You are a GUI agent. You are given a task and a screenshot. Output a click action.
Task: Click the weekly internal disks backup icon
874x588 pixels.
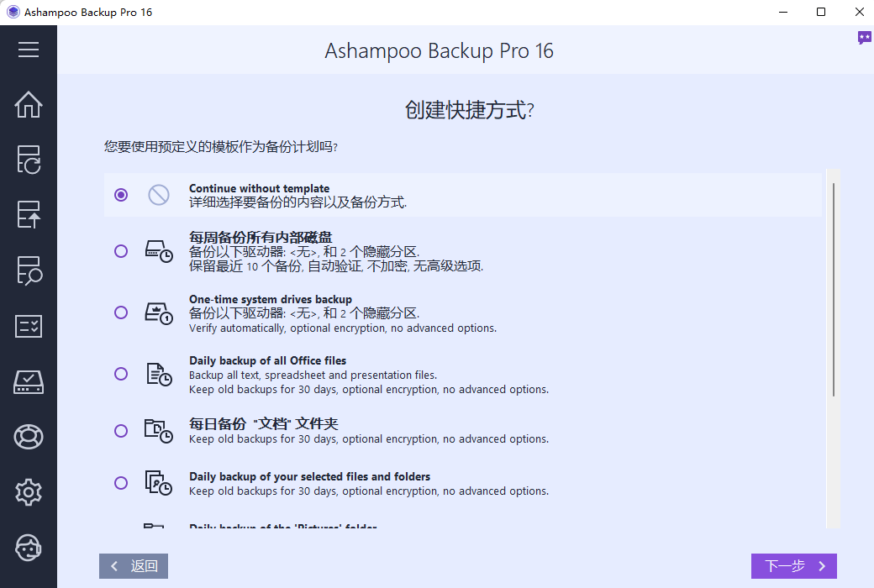tap(159, 251)
